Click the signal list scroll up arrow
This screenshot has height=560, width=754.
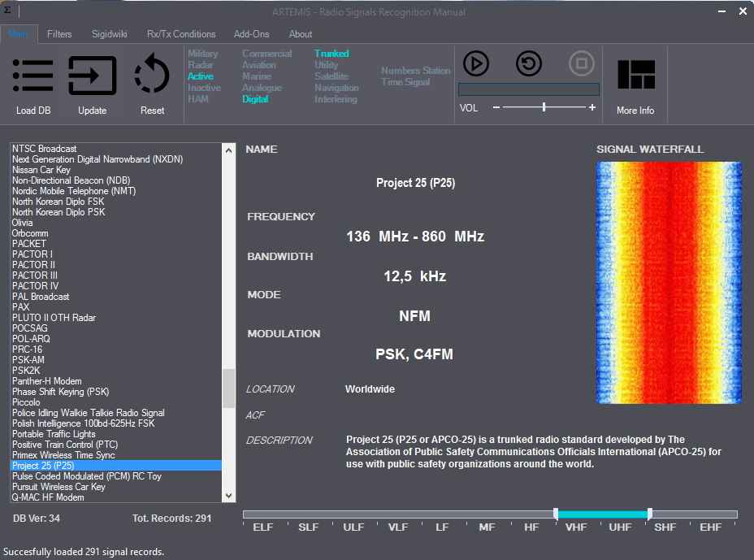[x=229, y=150]
